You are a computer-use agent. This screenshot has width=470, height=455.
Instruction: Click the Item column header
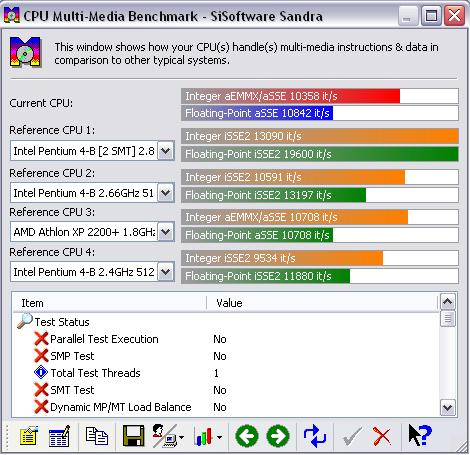tap(110, 303)
